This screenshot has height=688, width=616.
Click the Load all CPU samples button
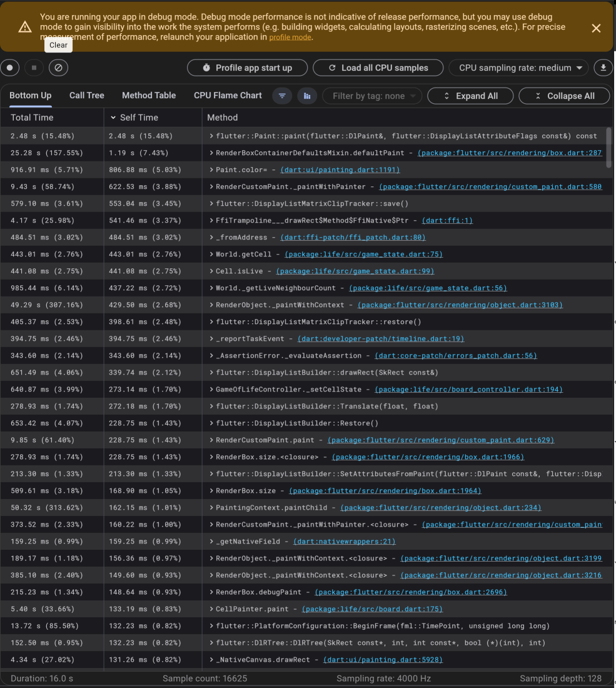click(378, 68)
